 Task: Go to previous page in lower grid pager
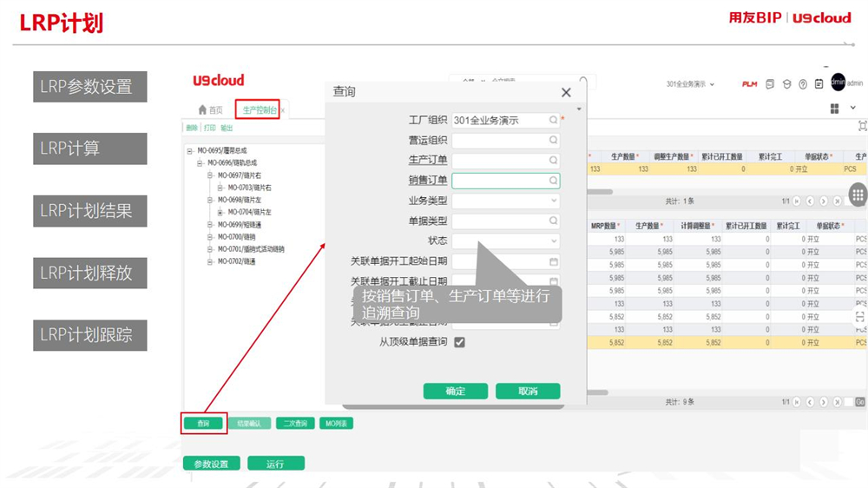810,401
